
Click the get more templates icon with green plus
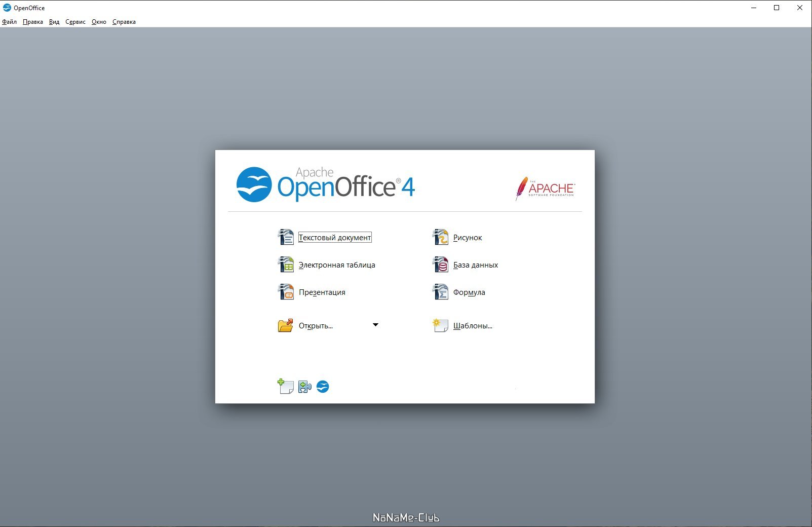tap(286, 387)
